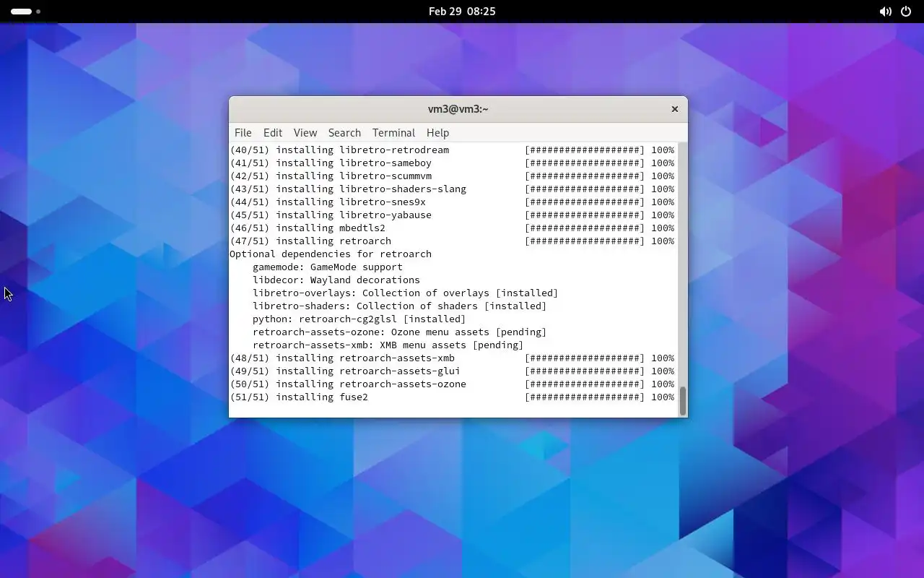The height and width of the screenshot is (578, 924).
Task: Click the line (47/51) installing retroarch
Action: (x=452, y=241)
